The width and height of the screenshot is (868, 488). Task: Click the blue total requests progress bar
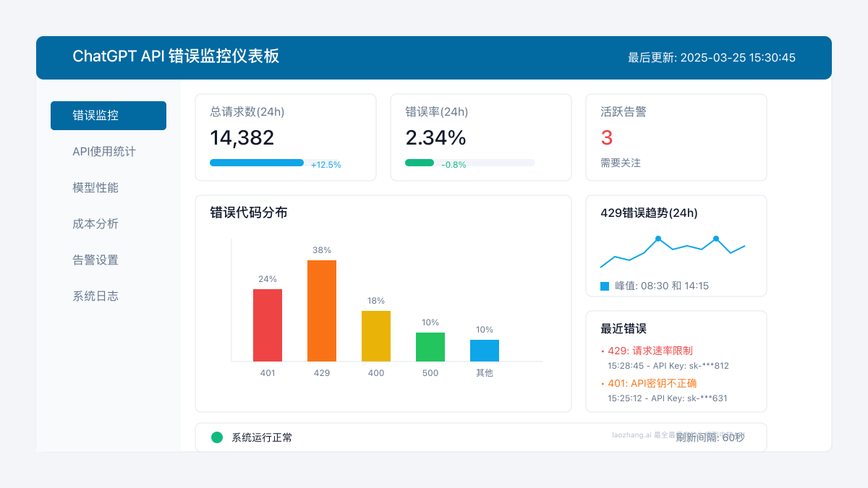click(257, 163)
